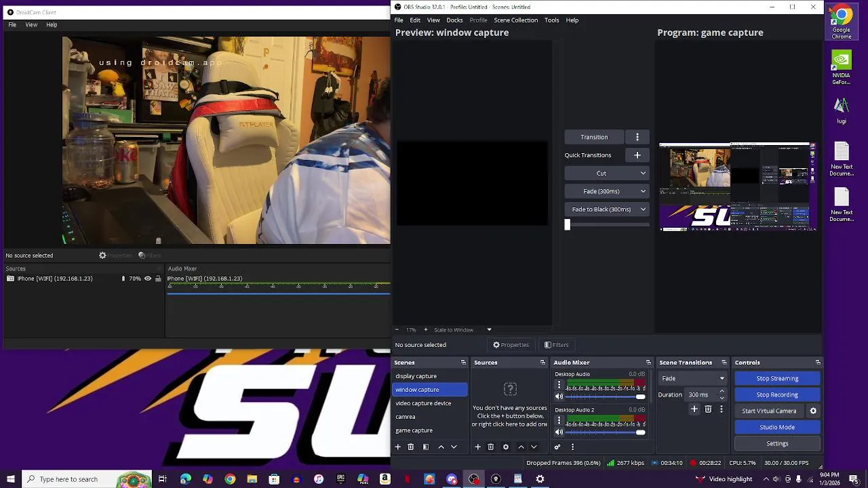This screenshot has width=868, height=488.
Task: Expand Fade (300ms) quick transition dropdown
Action: [x=643, y=191]
